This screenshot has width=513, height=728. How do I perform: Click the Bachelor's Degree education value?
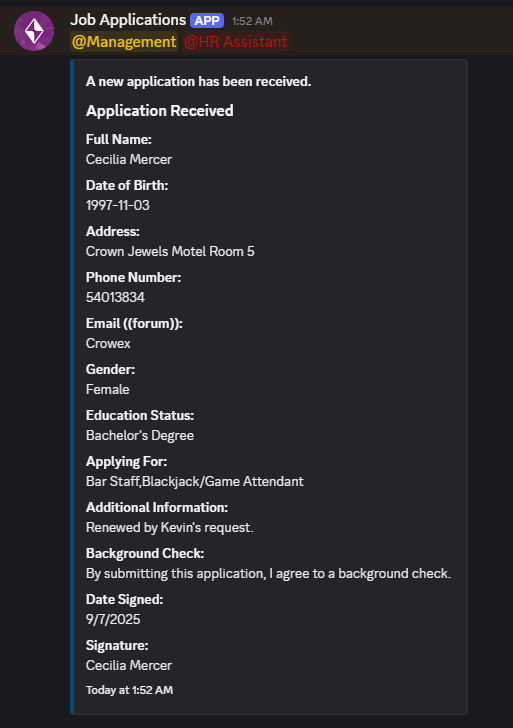pyautogui.click(x=140, y=436)
